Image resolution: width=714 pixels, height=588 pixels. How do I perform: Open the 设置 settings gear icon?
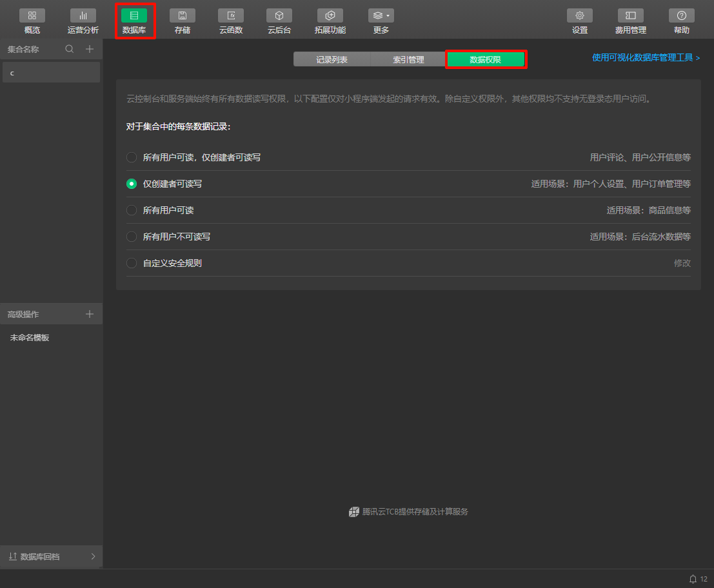pyautogui.click(x=579, y=15)
